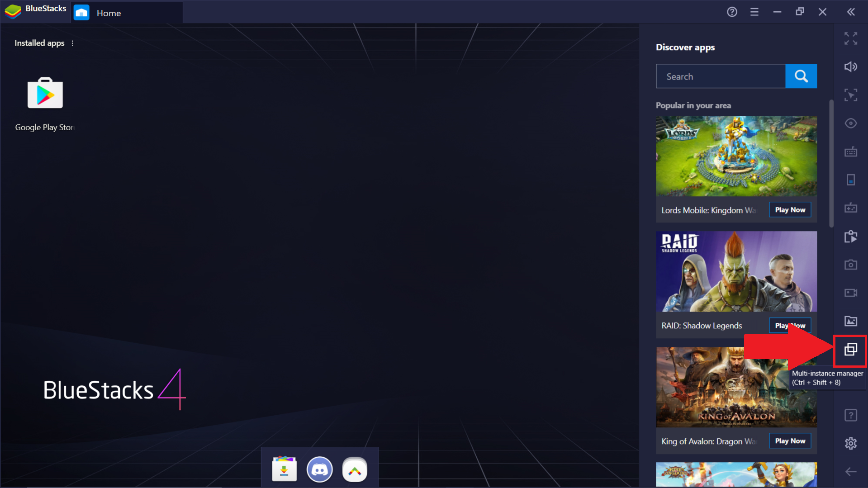Open Multi-instance manager icon
The width and height of the screenshot is (868, 488).
pos(850,349)
